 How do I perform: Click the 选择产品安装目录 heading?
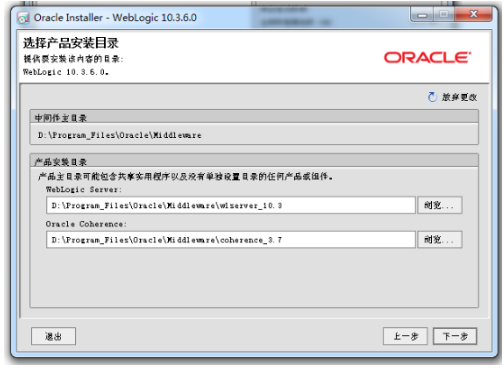coord(71,43)
